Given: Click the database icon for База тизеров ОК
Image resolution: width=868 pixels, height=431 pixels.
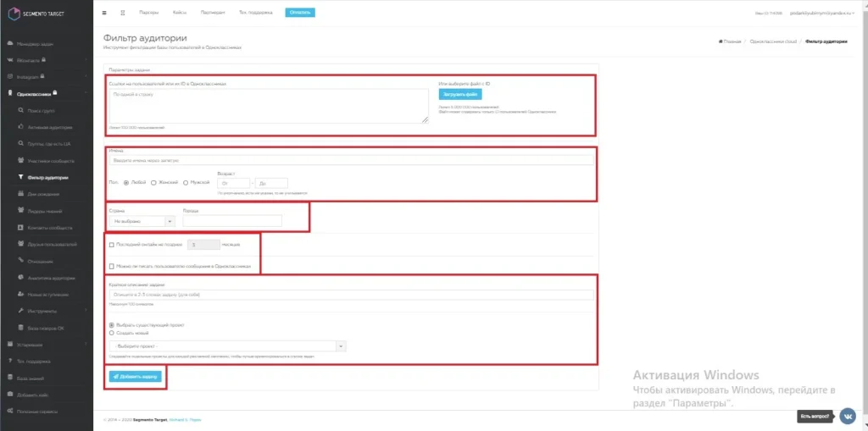Looking at the screenshot, I should (x=20, y=328).
